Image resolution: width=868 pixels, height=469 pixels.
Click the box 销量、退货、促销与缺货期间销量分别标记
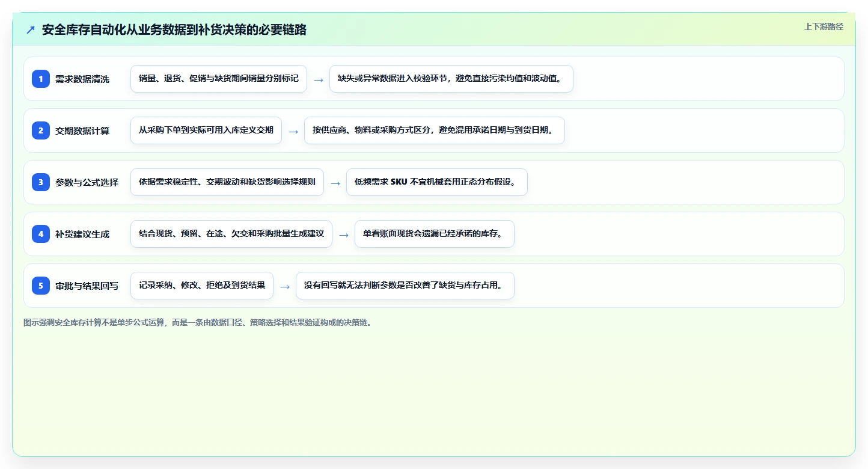(x=219, y=79)
